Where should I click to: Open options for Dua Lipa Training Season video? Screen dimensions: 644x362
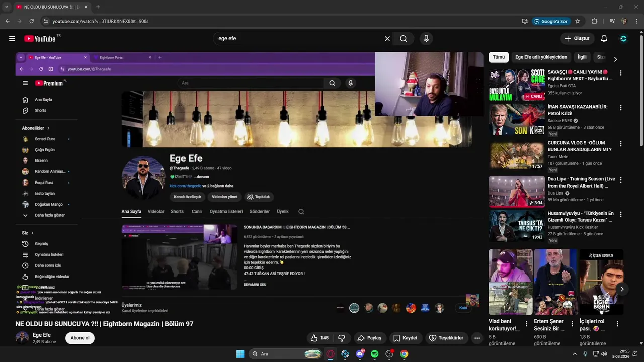(x=620, y=180)
